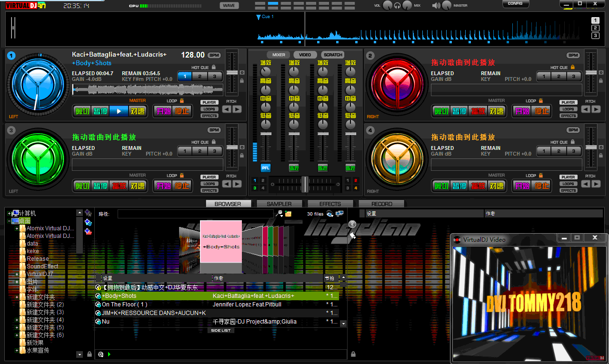The width and height of the screenshot is (609, 364).
Task: Toggle the deck 1 LOOP lock
Action: [181, 101]
